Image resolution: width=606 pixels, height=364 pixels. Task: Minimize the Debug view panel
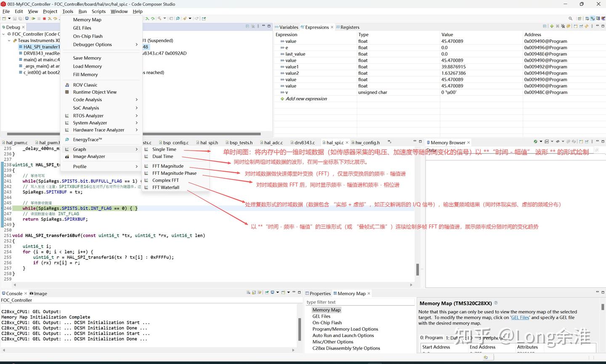(263, 26)
